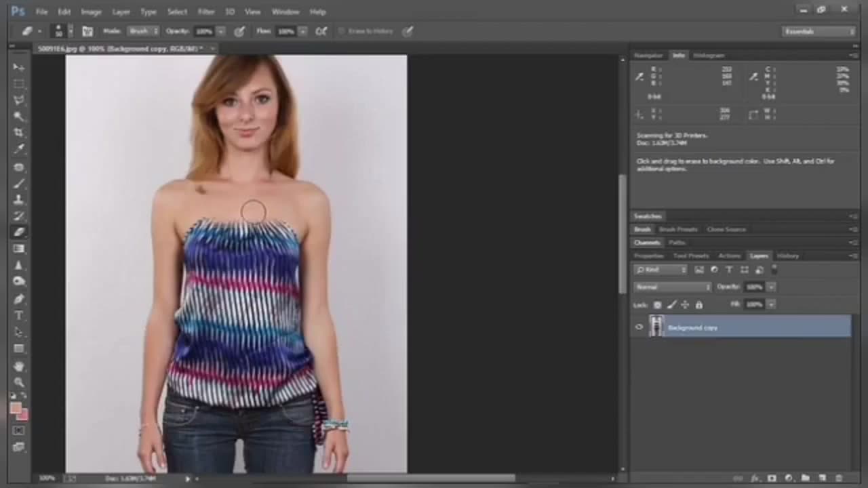Open the layer Fill dropdown arrow
868x488 pixels.
[771, 305]
